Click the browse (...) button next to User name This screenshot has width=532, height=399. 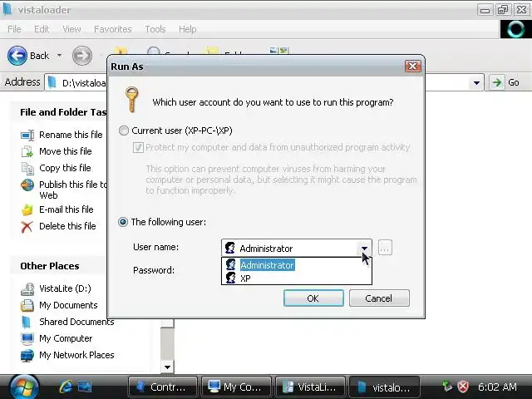[385, 248]
